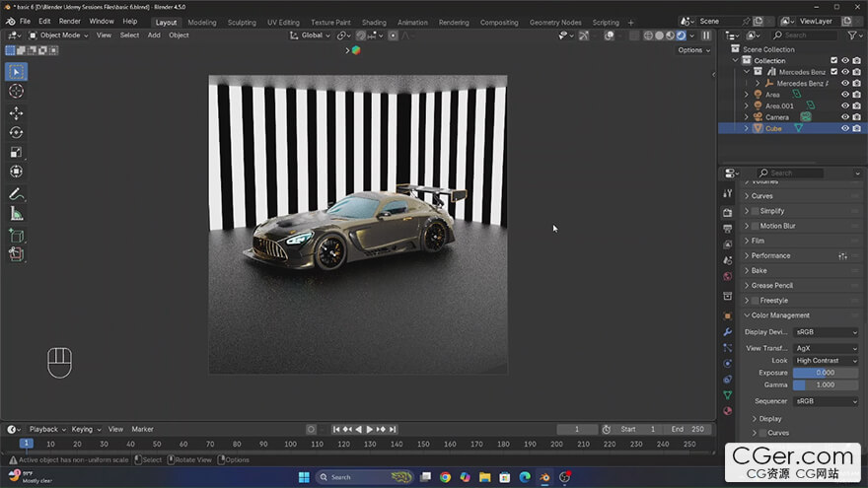Open the View Layer properties tab
Image resolution: width=868 pixels, height=488 pixels.
727,244
